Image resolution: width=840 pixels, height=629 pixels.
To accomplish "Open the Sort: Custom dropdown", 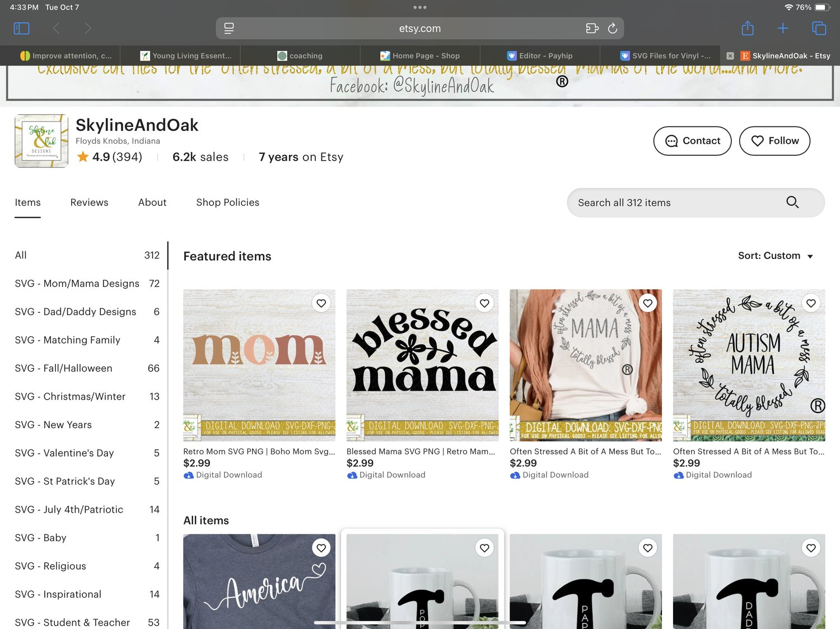I will (x=776, y=256).
